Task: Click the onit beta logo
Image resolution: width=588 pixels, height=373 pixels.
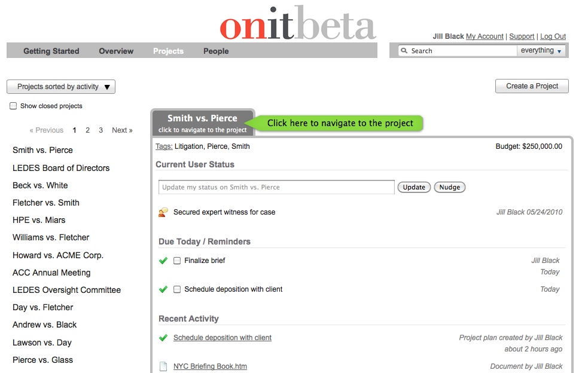Action: pos(298,23)
